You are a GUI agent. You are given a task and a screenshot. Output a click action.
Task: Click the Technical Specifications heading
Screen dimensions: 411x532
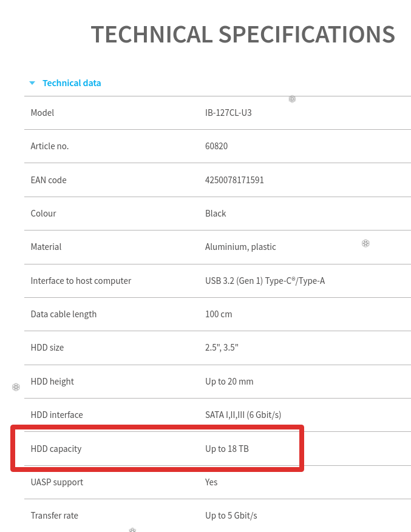(x=243, y=35)
